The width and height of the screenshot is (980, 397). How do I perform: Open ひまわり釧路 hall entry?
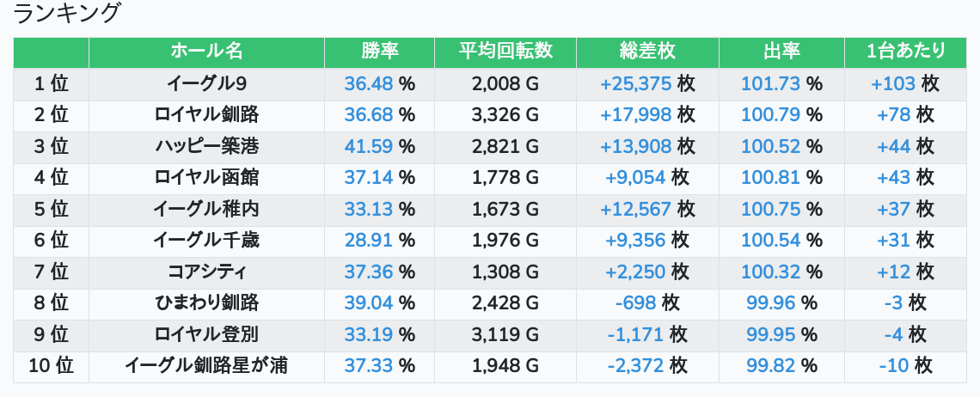(206, 302)
